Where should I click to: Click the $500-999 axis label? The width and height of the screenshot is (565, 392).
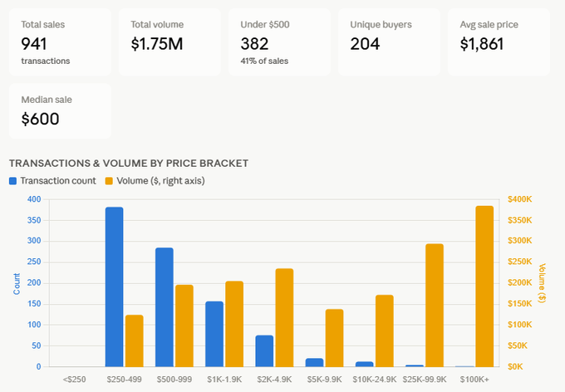coord(174,380)
